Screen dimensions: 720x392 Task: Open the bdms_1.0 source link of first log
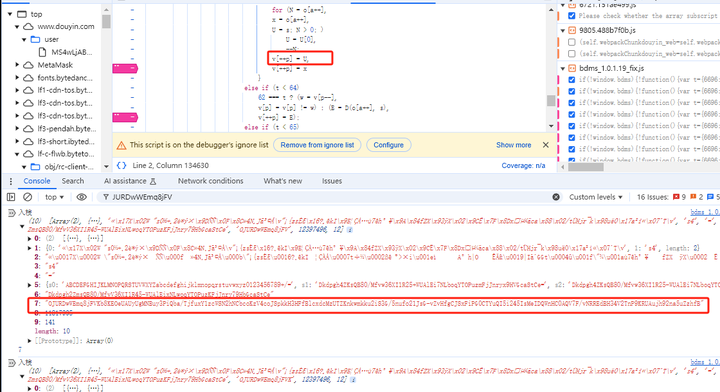pyautogui.click(x=705, y=213)
